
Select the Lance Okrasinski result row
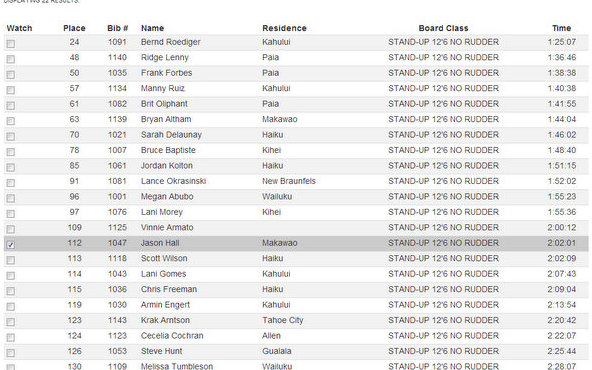pos(296,181)
